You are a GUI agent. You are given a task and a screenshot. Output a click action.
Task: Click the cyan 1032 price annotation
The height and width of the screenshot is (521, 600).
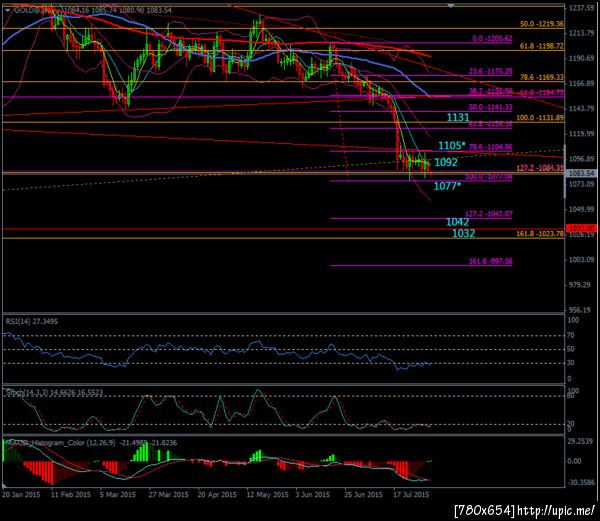(463, 233)
